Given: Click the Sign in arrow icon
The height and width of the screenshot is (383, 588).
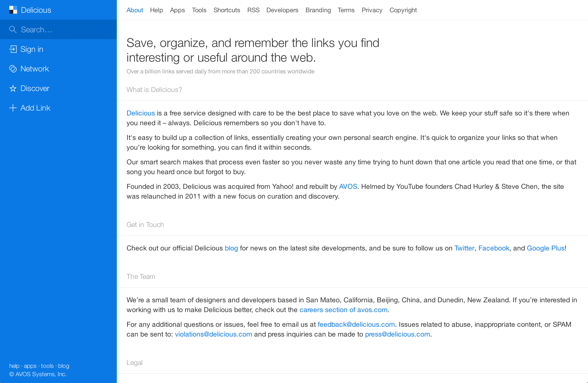Looking at the screenshot, I should click(x=13, y=49).
